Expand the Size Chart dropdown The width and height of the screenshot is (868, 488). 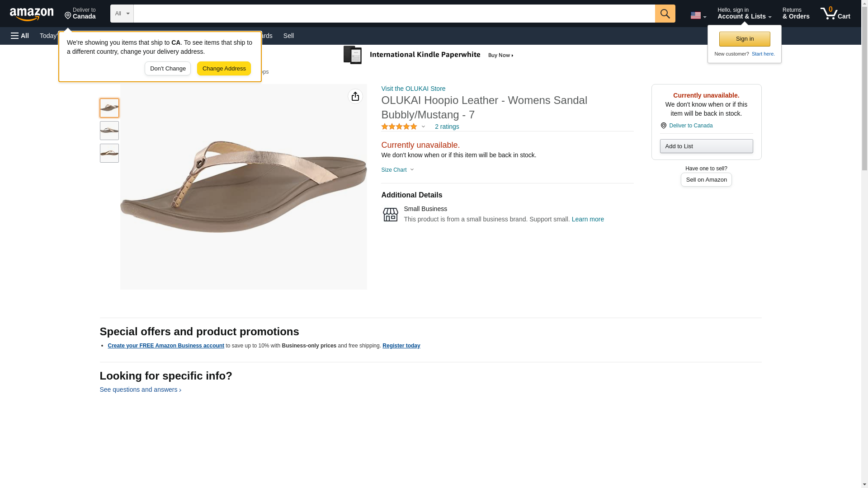pos(397,170)
